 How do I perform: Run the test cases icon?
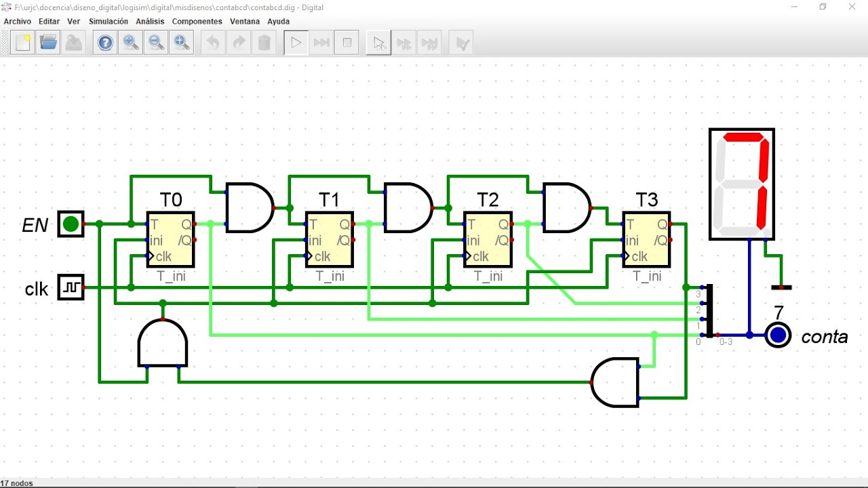point(462,43)
